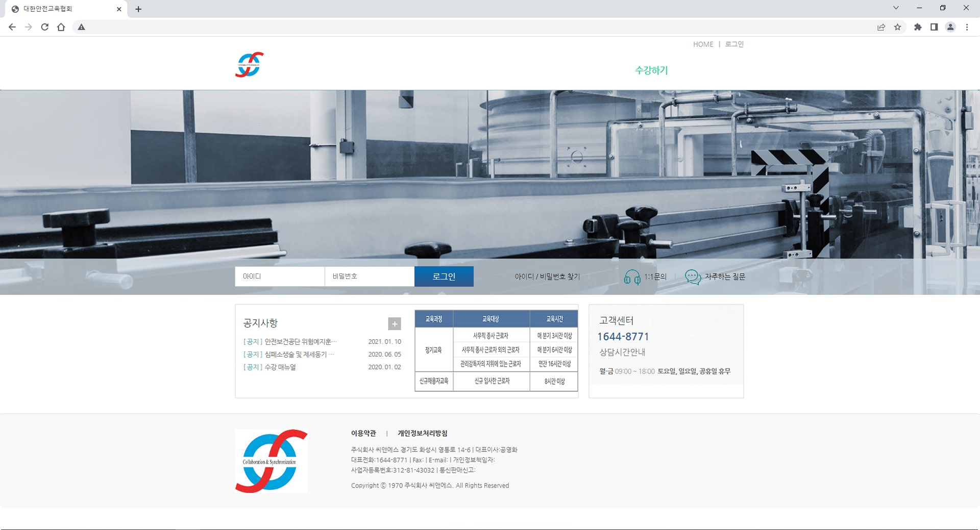Click the 아이디 input field
The height and width of the screenshot is (530, 980).
[280, 276]
